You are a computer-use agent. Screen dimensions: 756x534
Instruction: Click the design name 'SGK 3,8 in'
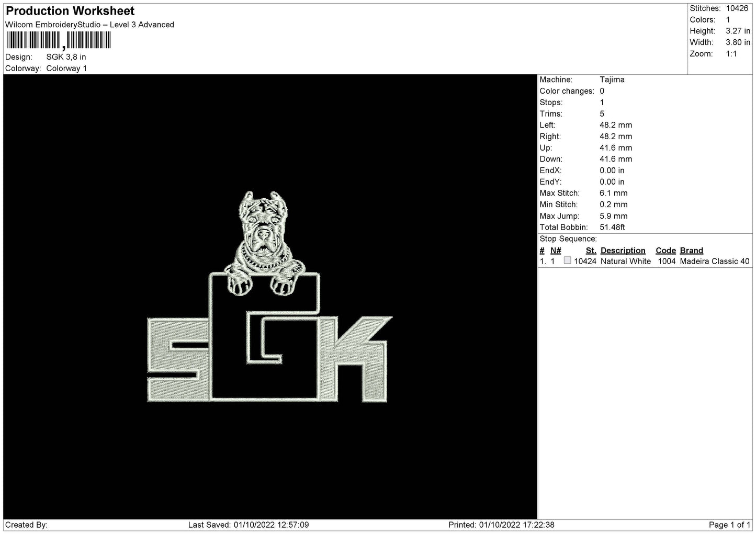click(x=66, y=57)
